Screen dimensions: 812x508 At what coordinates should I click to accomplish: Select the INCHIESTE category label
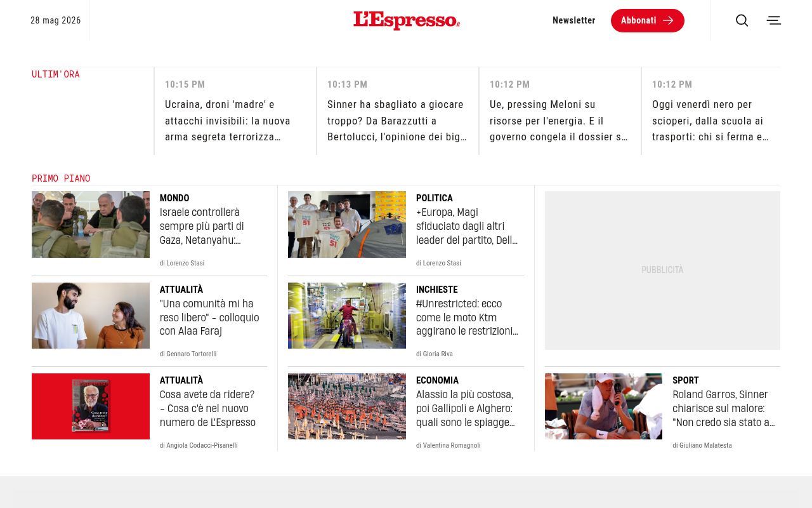pos(436,290)
